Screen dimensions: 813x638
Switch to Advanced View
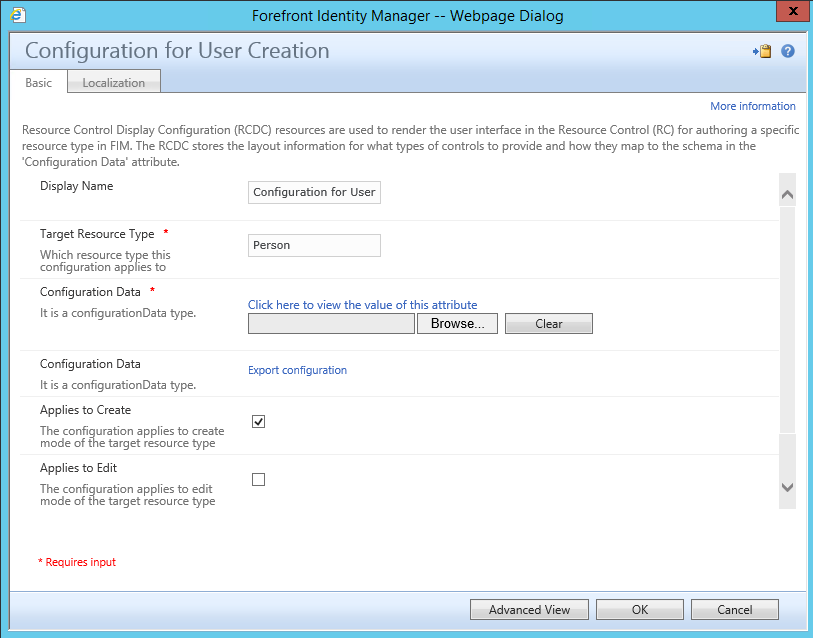click(x=529, y=609)
